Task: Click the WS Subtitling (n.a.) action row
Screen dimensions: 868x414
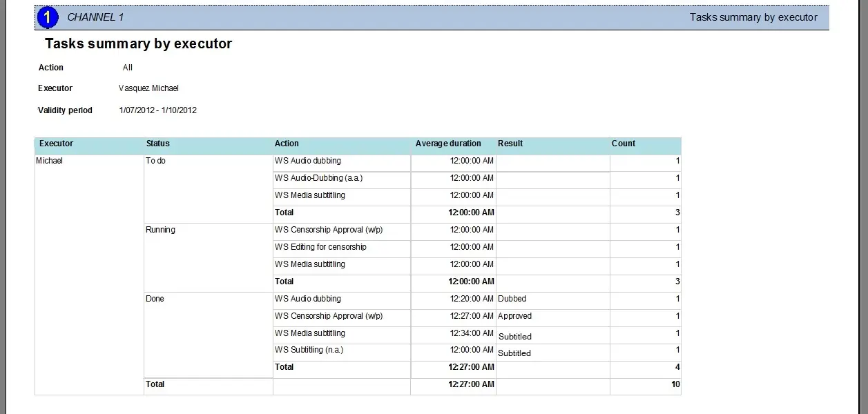Action: point(309,350)
